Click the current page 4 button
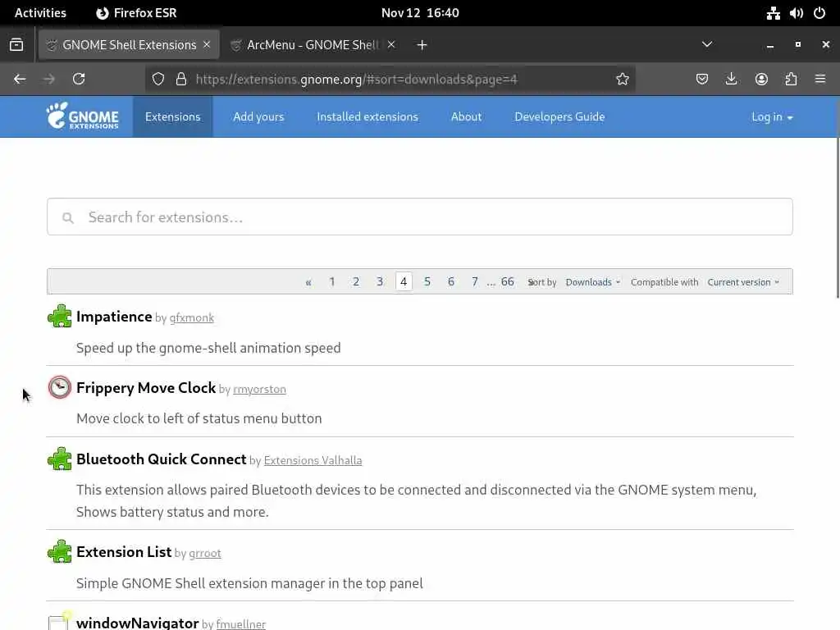Image resolution: width=840 pixels, height=630 pixels. click(x=404, y=282)
